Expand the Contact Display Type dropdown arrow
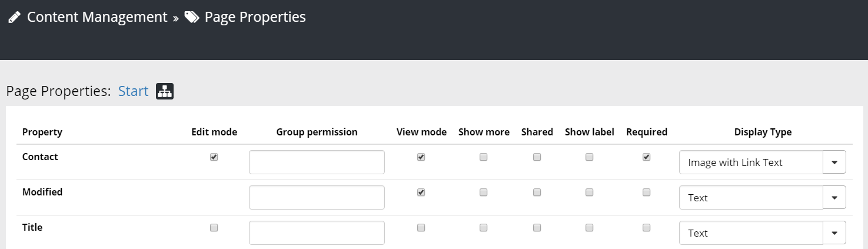868x249 pixels. (834, 162)
